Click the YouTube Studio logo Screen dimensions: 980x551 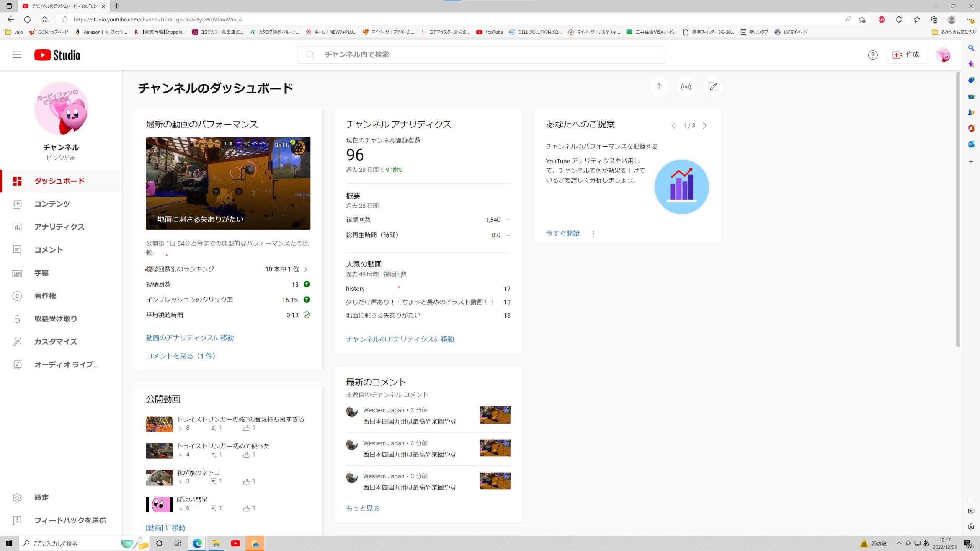pyautogui.click(x=57, y=55)
